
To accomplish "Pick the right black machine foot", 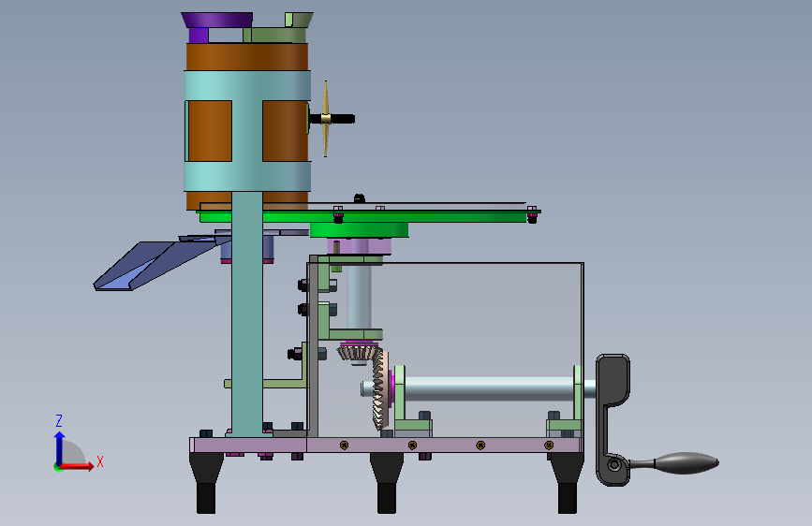I will coord(567,483).
